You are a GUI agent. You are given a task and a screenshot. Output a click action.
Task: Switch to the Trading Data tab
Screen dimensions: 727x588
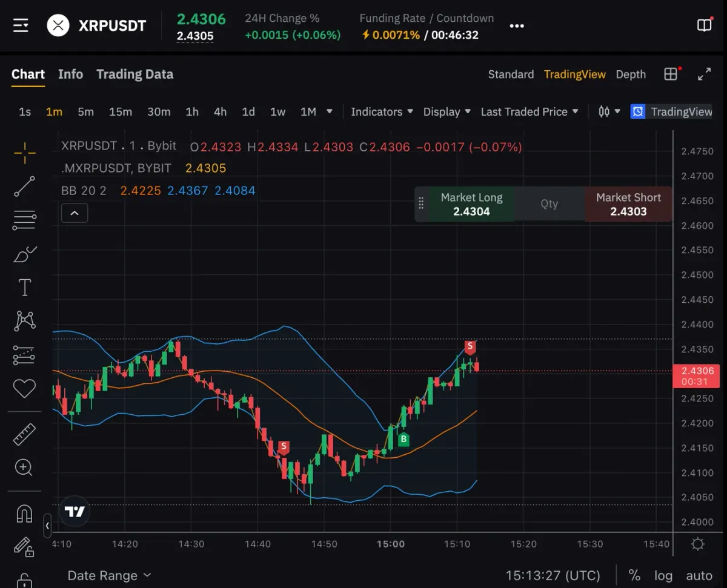click(x=134, y=74)
